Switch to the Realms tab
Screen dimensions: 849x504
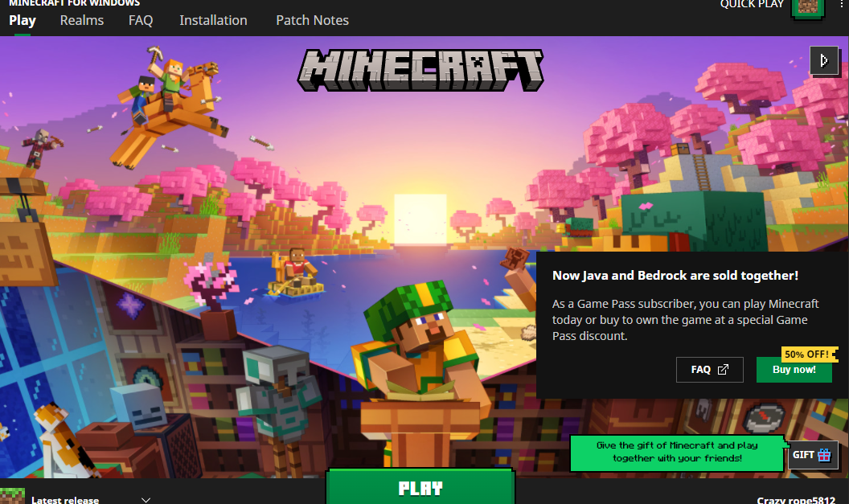coord(82,21)
